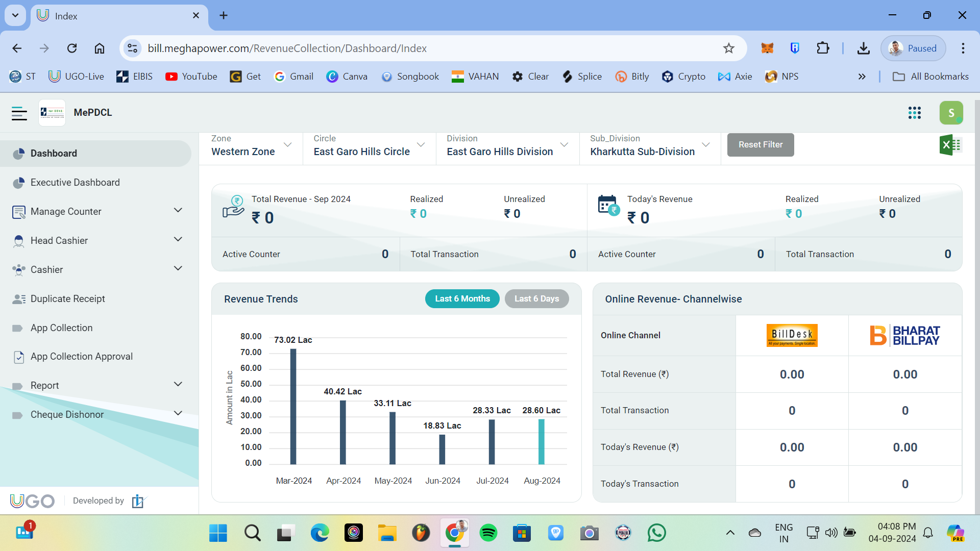
Task: Open a new browser tab
Action: click(224, 16)
